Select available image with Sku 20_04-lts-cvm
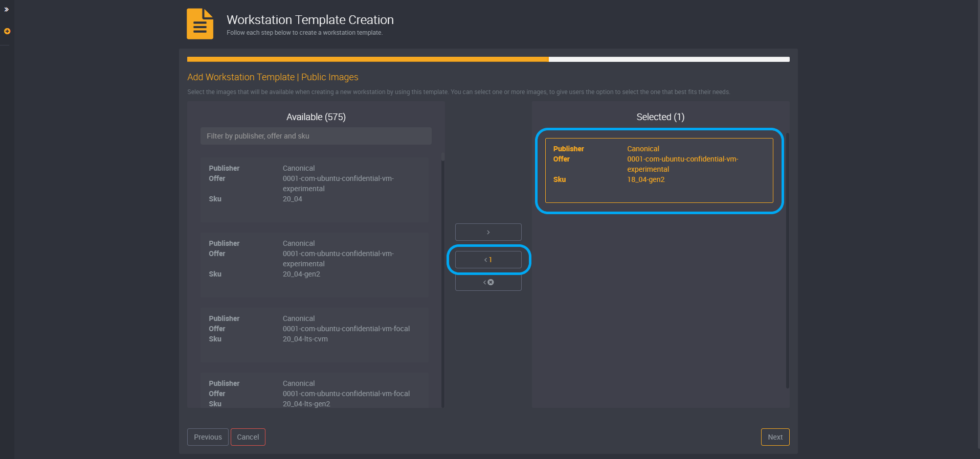The image size is (980, 459). point(315,335)
